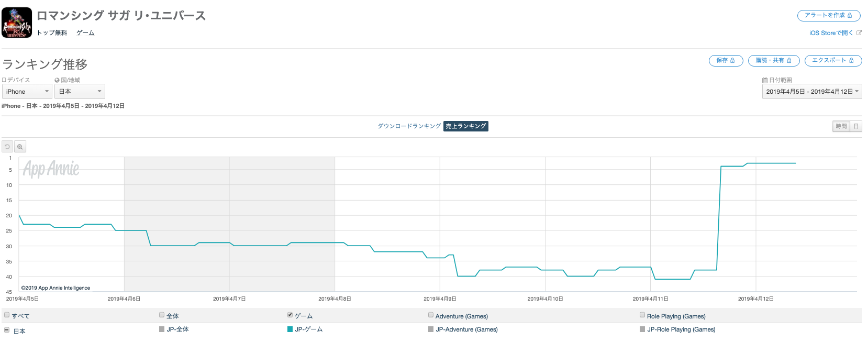Click the external-link icon by iOS Store
868x353 pixels.
tap(859, 32)
